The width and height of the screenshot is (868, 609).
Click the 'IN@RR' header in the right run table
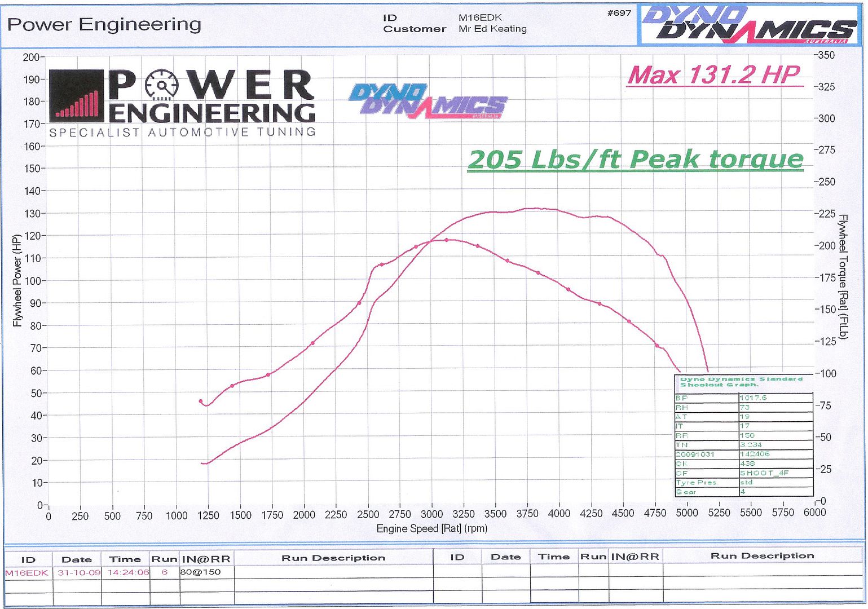[635, 557]
